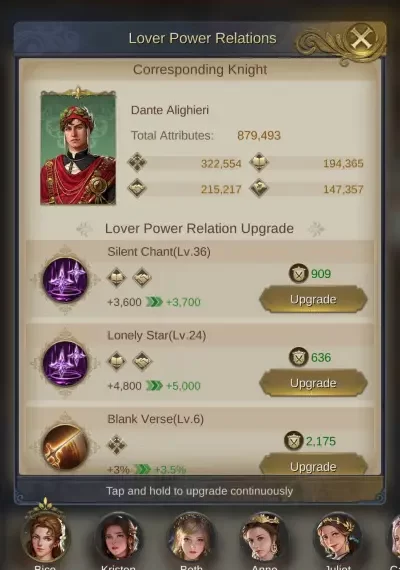Tap the token icon next to 2,175
The height and width of the screenshot is (570, 400).
coord(293,441)
